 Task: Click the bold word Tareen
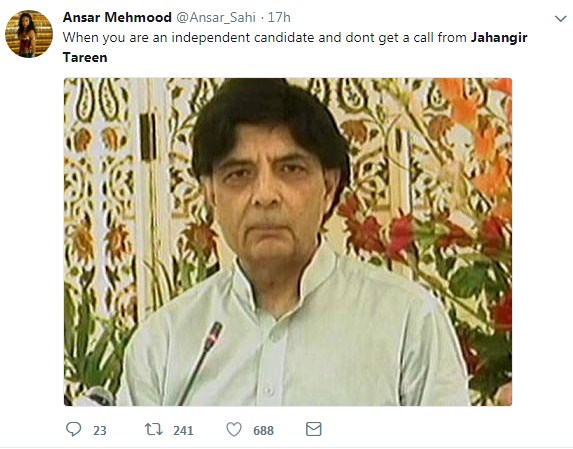coord(85,58)
